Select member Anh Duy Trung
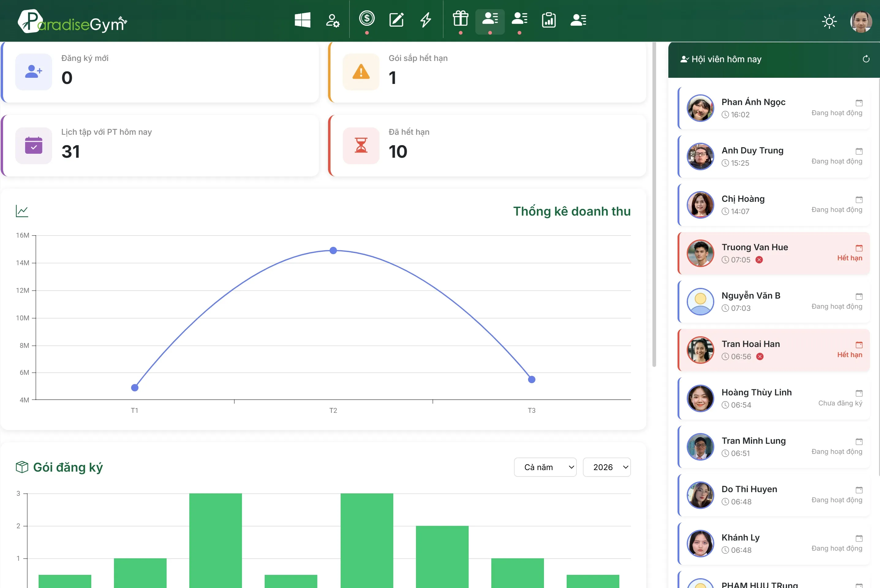880x588 pixels. tap(773, 156)
